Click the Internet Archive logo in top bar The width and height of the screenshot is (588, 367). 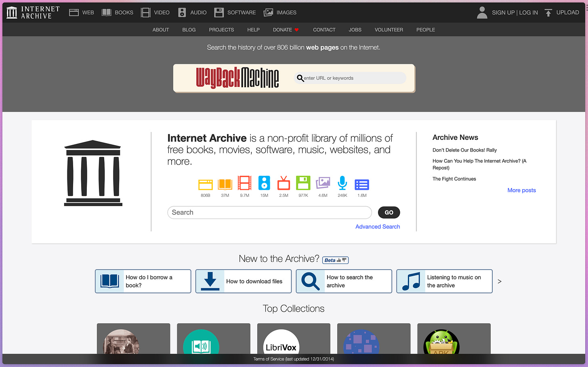tap(33, 13)
